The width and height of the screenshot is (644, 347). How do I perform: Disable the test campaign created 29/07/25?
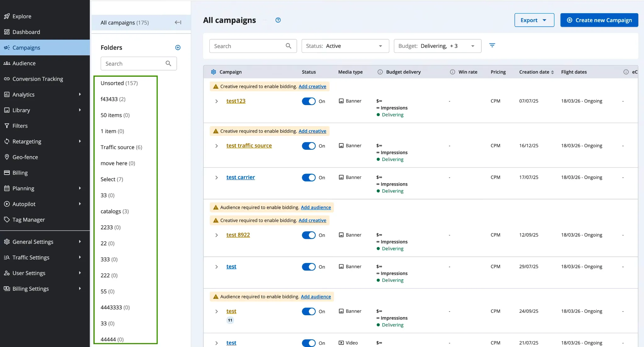308,267
